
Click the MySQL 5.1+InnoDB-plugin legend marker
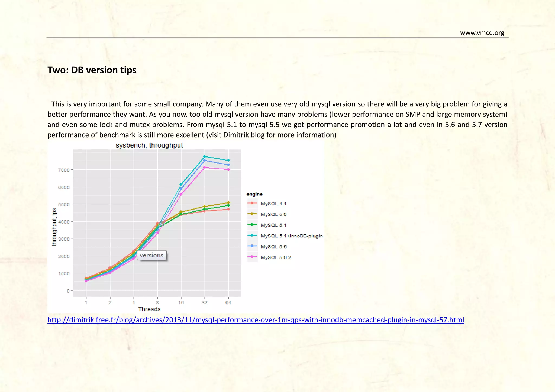point(252,236)
